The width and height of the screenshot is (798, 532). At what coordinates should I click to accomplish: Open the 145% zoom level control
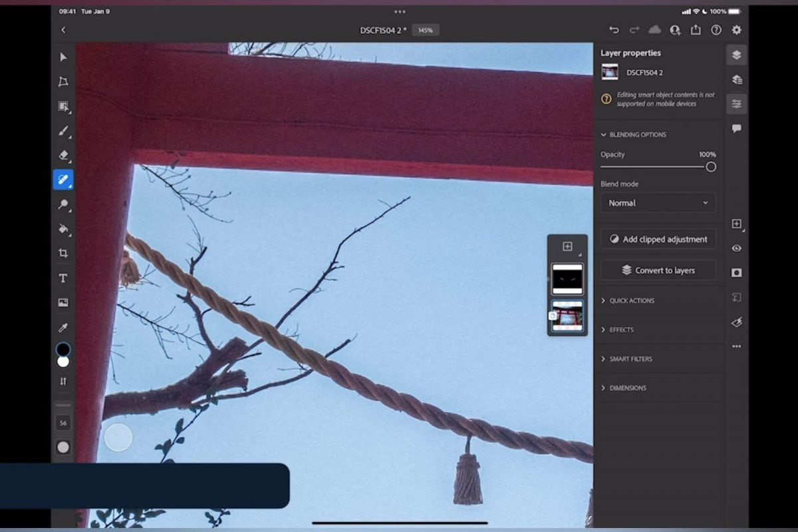pyautogui.click(x=426, y=30)
